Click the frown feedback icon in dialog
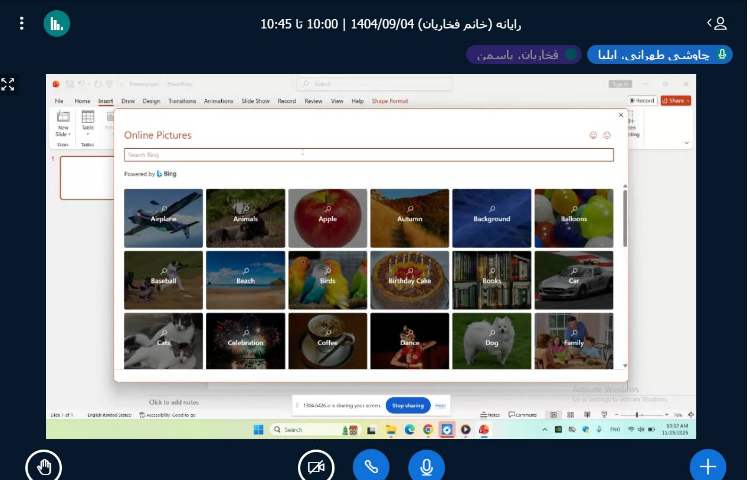 tap(607, 135)
